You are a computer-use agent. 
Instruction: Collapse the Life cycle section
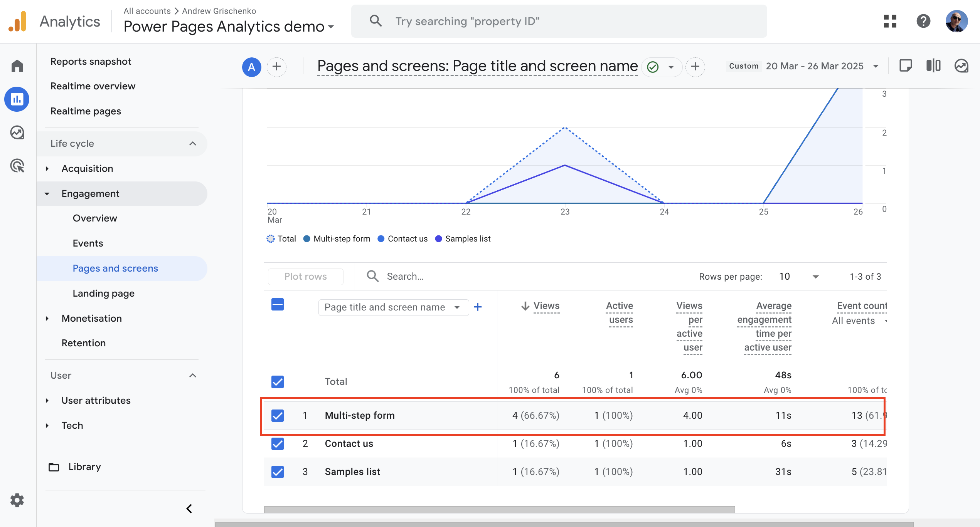pyautogui.click(x=192, y=144)
